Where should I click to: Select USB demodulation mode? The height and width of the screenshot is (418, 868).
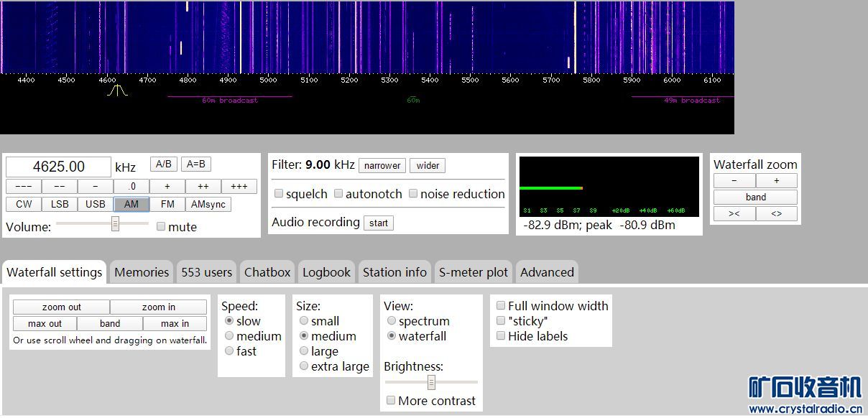96,204
